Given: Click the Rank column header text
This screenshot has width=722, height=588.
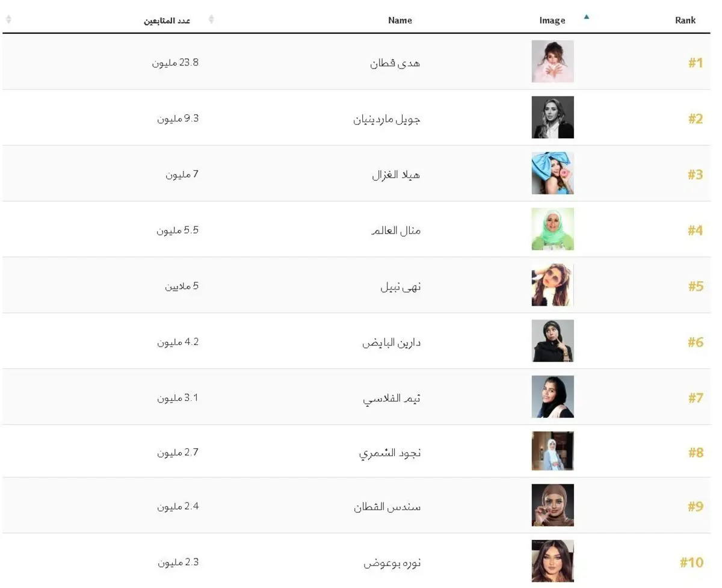Looking at the screenshot, I should (x=685, y=20).
